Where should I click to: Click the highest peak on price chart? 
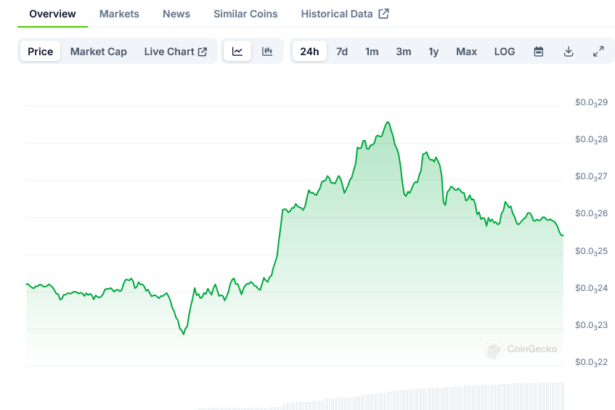pyautogui.click(x=387, y=123)
